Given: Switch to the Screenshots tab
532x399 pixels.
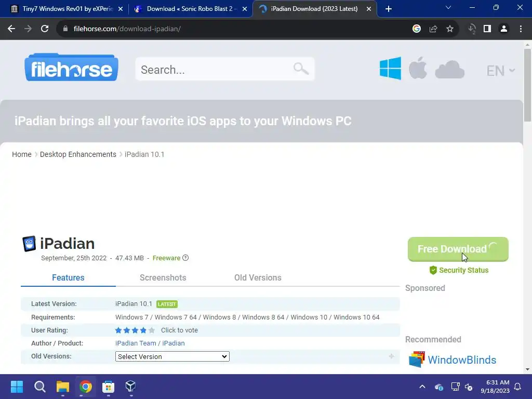Looking at the screenshot, I should click(163, 277).
